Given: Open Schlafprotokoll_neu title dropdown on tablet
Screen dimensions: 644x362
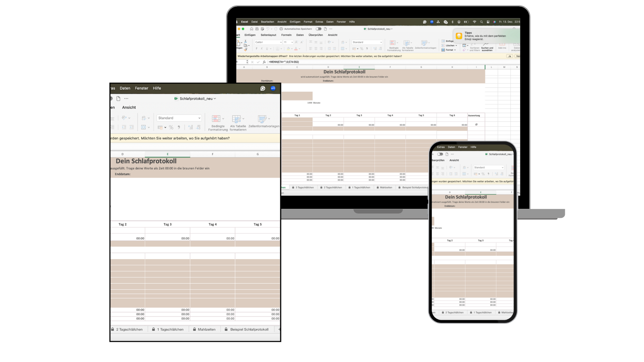Looking at the screenshot, I should tap(215, 99).
